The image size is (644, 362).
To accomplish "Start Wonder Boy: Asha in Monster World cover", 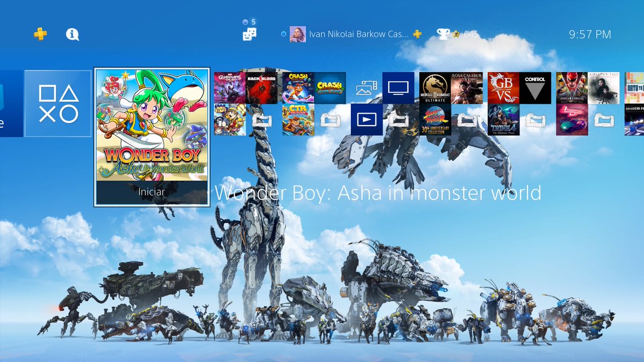I will pos(151,124).
